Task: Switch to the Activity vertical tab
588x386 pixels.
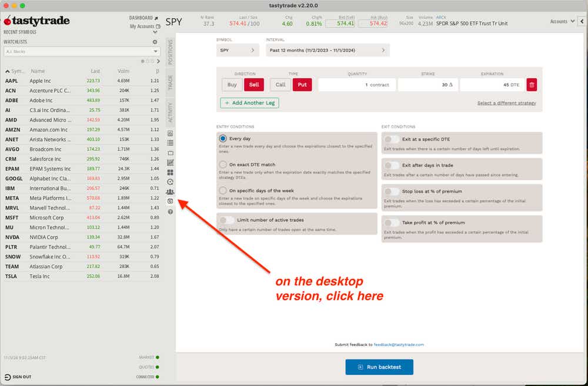Action: pos(171,112)
